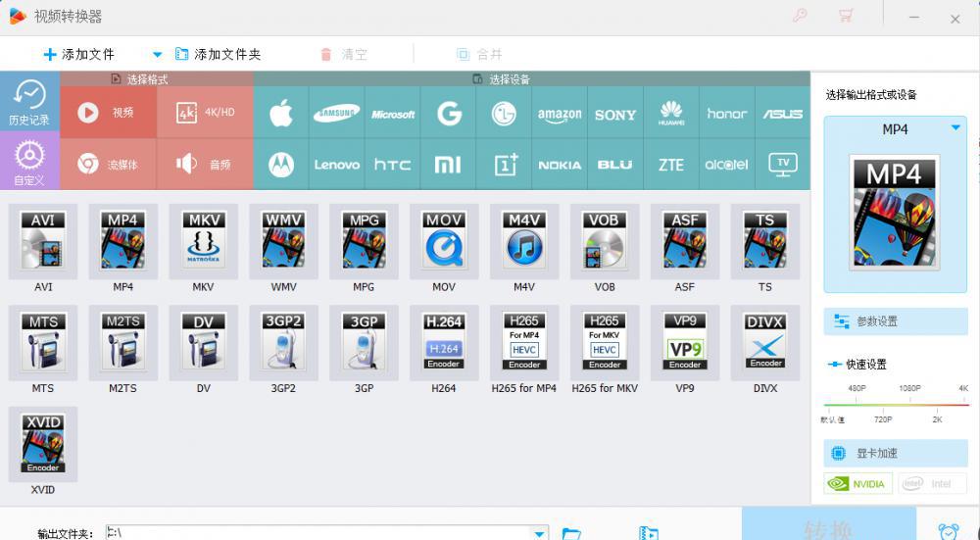Screen dimensions: 980x540
Task: Select the MKV Matroska format
Action: pyautogui.click(x=203, y=241)
